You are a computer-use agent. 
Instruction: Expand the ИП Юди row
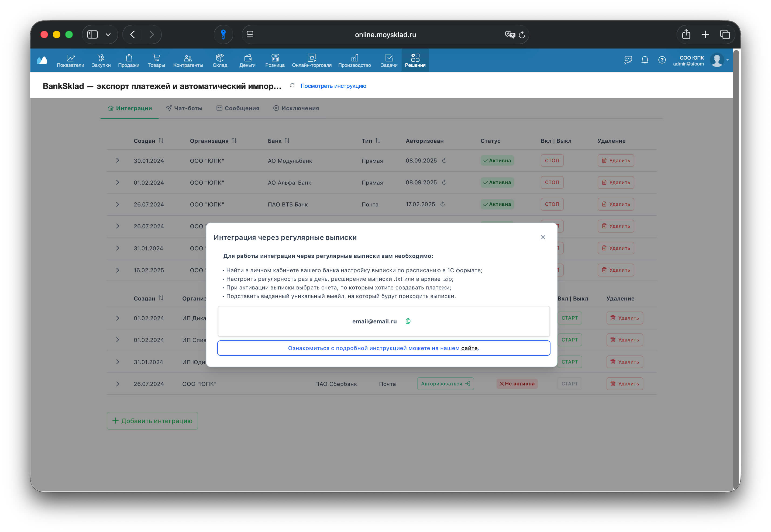click(118, 362)
